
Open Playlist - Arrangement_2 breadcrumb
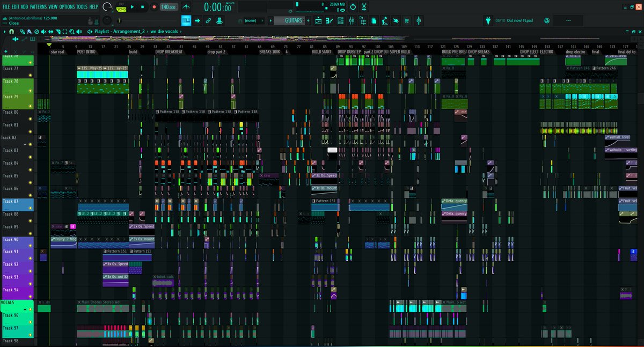tap(120, 32)
